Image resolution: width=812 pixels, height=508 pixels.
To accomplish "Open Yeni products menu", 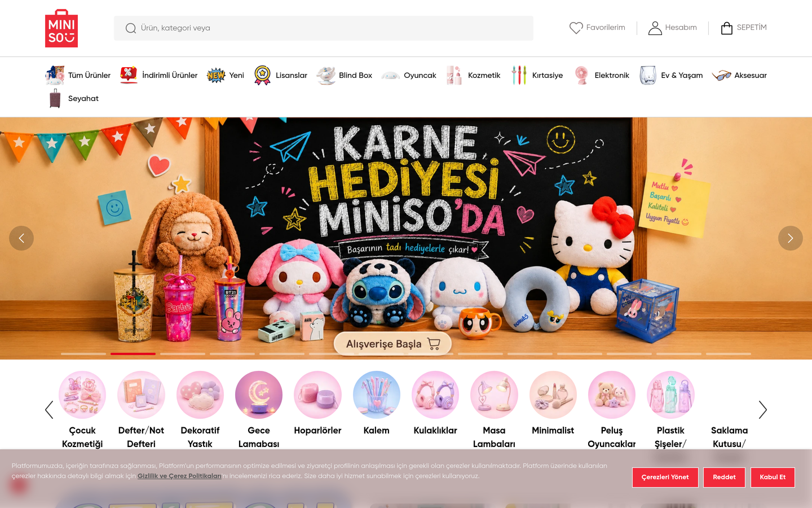I will [237, 75].
